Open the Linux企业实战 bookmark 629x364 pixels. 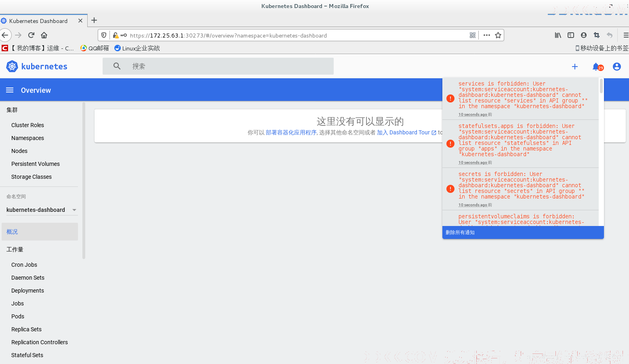(137, 48)
